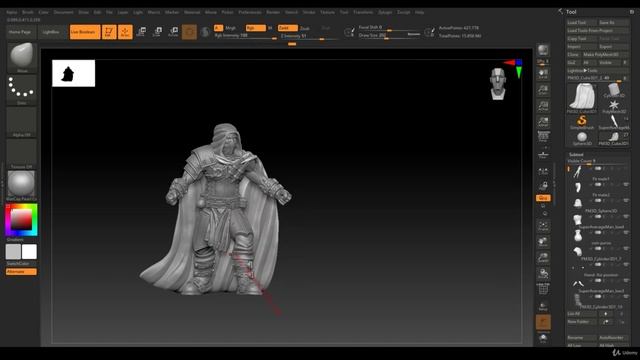Click the Make PolyMesh3D button
Image resolution: width=640 pixels, height=360 pixels.
point(606,55)
